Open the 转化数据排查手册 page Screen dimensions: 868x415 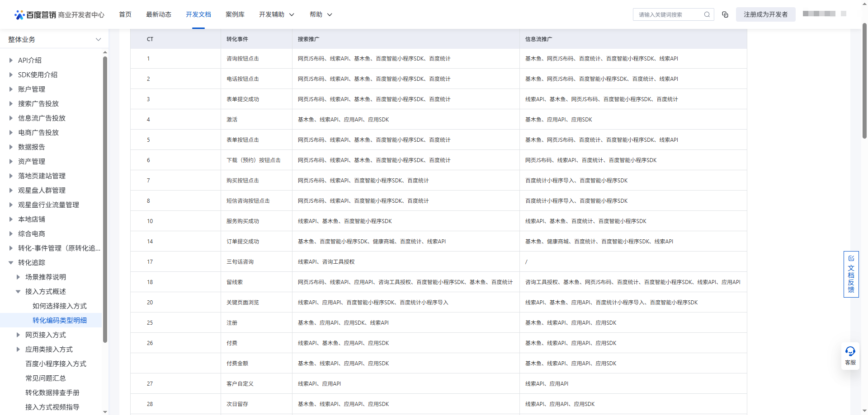[x=52, y=392]
